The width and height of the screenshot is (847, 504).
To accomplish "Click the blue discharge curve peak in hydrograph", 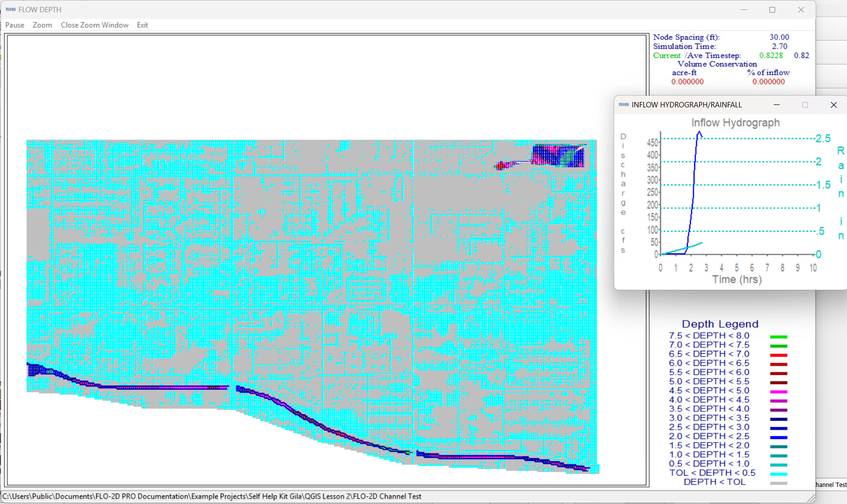I will click(x=700, y=133).
